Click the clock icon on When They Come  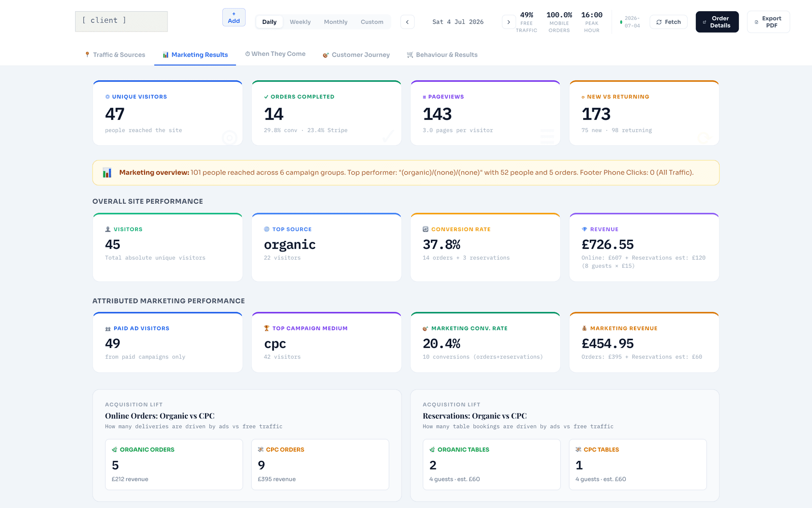248,54
